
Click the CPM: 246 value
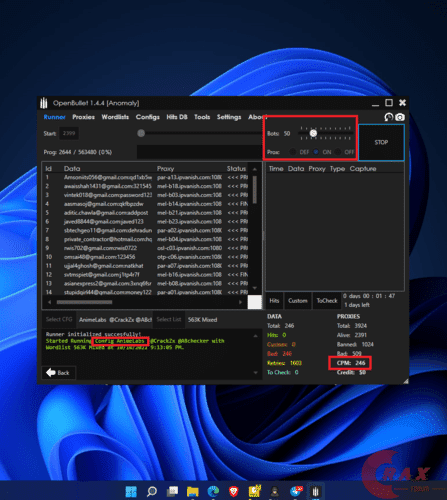pos(351,363)
